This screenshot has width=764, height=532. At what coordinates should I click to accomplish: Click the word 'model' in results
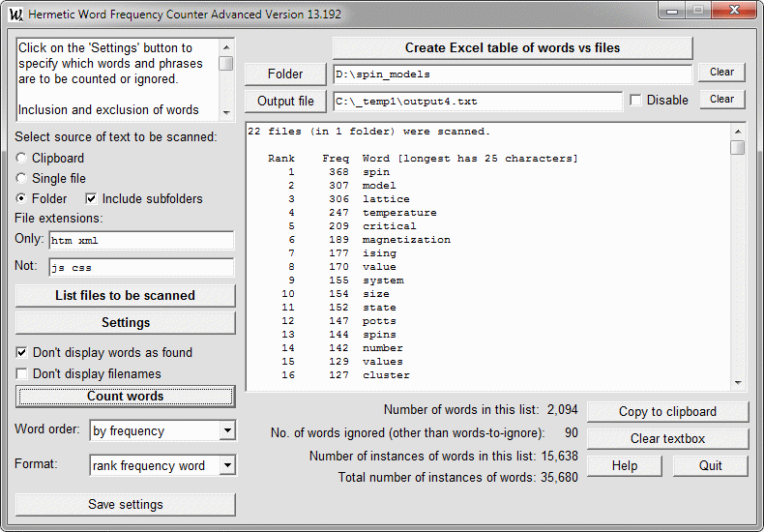(x=379, y=186)
